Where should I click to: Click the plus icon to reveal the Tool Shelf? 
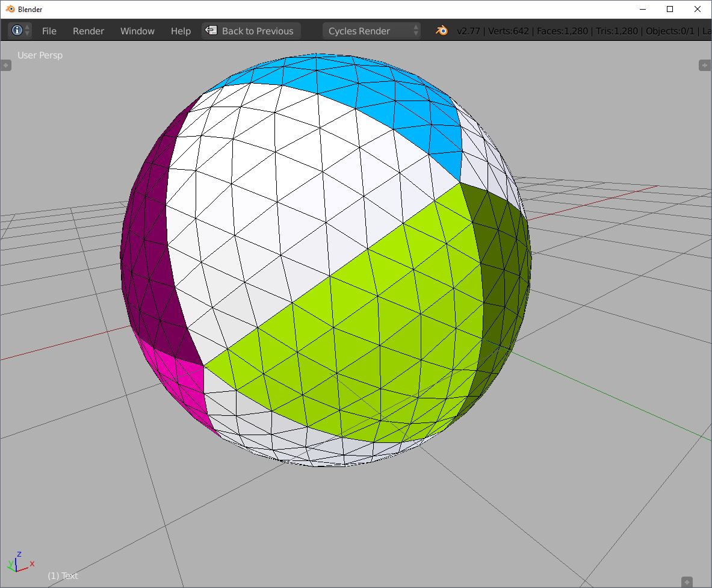point(6,65)
